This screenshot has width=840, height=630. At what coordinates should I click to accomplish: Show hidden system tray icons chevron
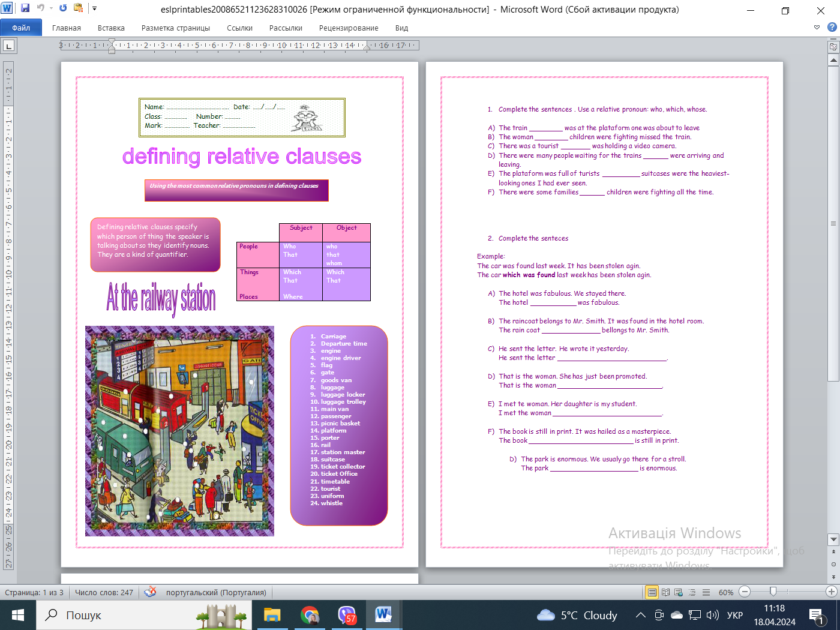click(641, 615)
